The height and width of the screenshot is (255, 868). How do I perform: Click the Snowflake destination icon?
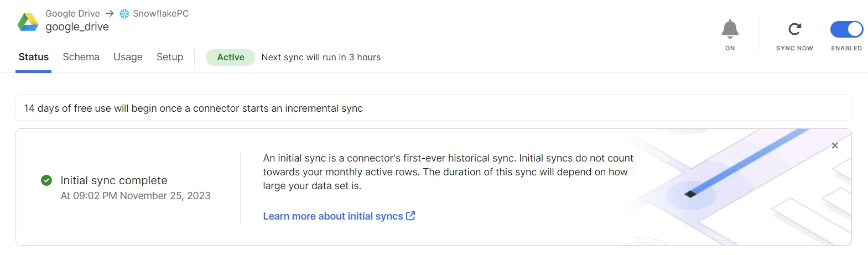[124, 14]
